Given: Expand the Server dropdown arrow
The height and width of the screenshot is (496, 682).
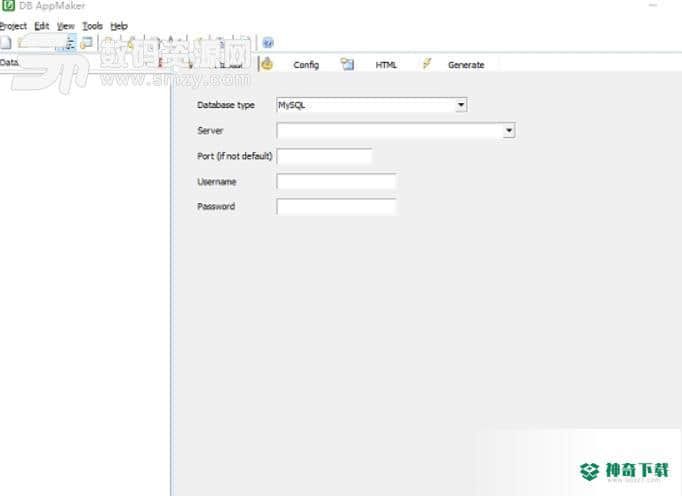Looking at the screenshot, I should tap(509, 131).
